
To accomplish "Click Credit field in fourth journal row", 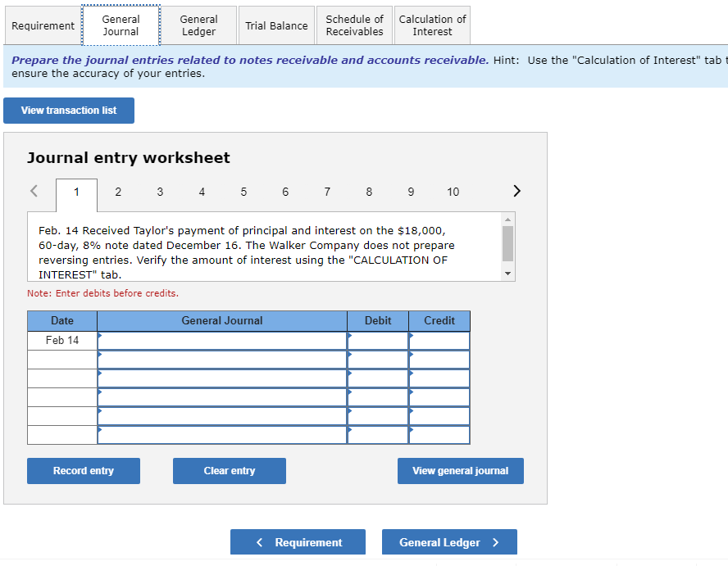I will 439,397.
